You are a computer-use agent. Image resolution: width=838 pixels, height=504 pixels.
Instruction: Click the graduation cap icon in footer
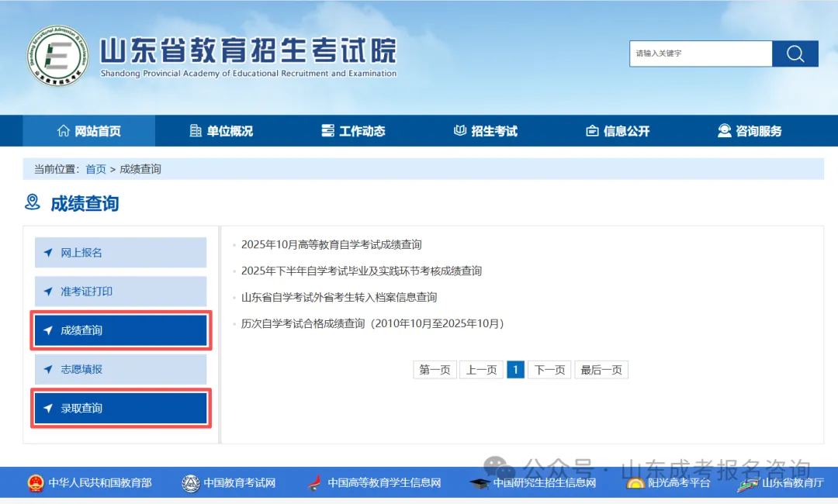pyautogui.click(x=480, y=484)
